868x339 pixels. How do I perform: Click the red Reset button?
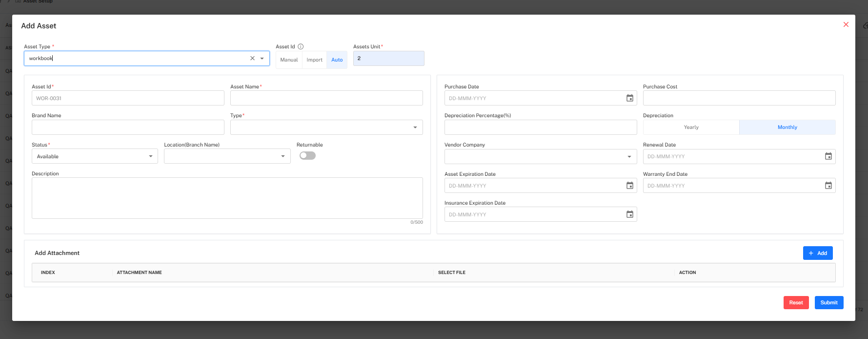pos(796,303)
